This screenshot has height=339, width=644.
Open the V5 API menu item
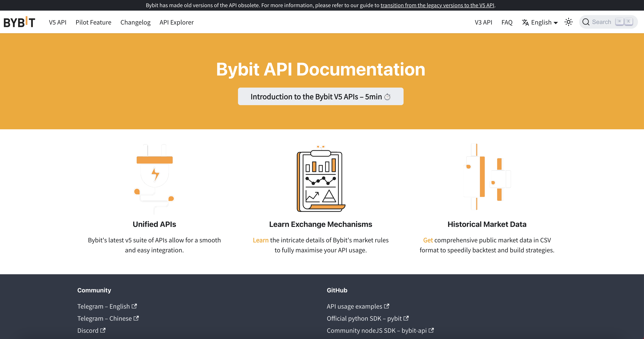pyautogui.click(x=57, y=22)
